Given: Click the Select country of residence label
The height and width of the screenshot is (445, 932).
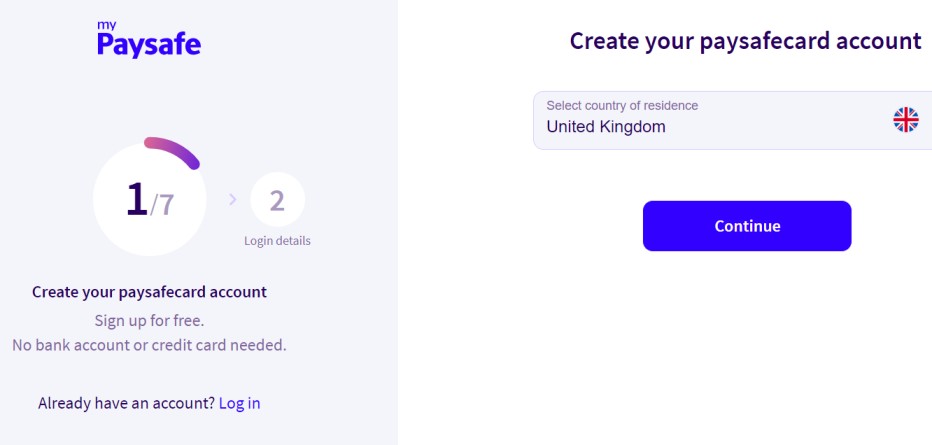Looking at the screenshot, I should [622, 106].
